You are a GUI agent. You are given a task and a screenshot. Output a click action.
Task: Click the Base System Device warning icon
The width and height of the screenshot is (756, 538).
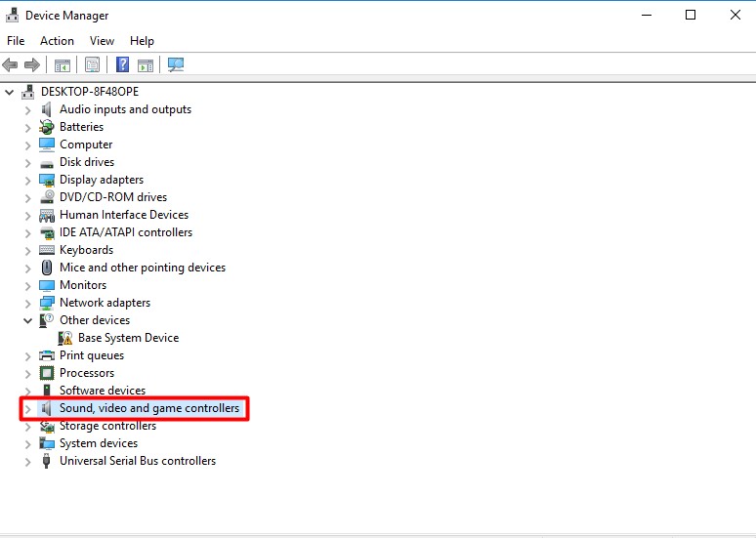[65, 338]
